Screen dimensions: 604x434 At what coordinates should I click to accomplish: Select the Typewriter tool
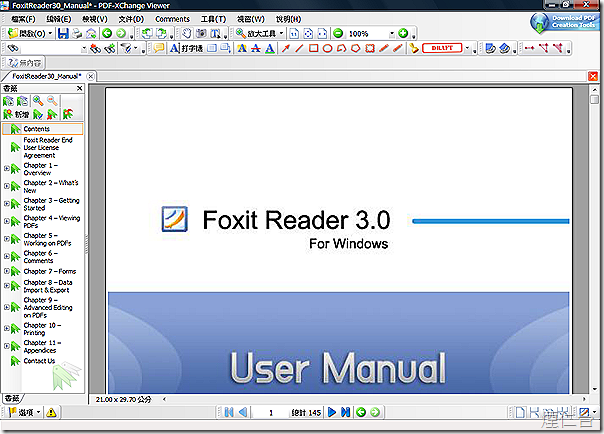(x=186, y=48)
